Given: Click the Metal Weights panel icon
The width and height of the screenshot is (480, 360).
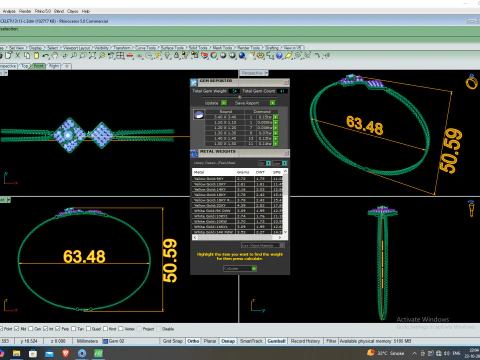Looking at the screenshot, I should [194, 153].
